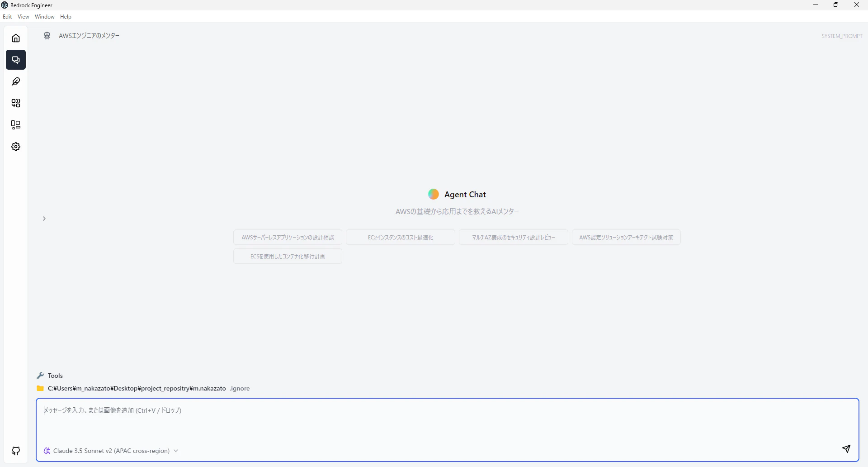Image resolution: width=868 pixels, height=467 pixels.
Task: Select the Agent Chat sidebar icon
Action: click(x=16, y=60)
